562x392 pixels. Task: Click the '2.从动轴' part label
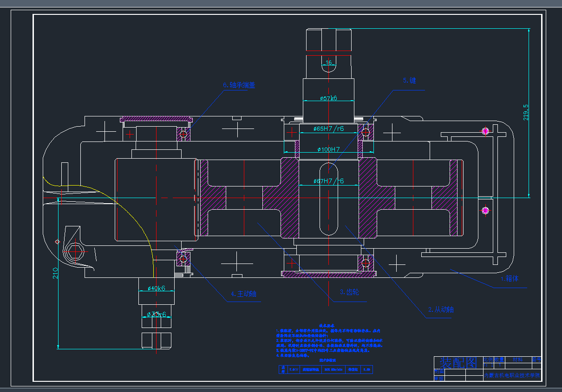440,309
